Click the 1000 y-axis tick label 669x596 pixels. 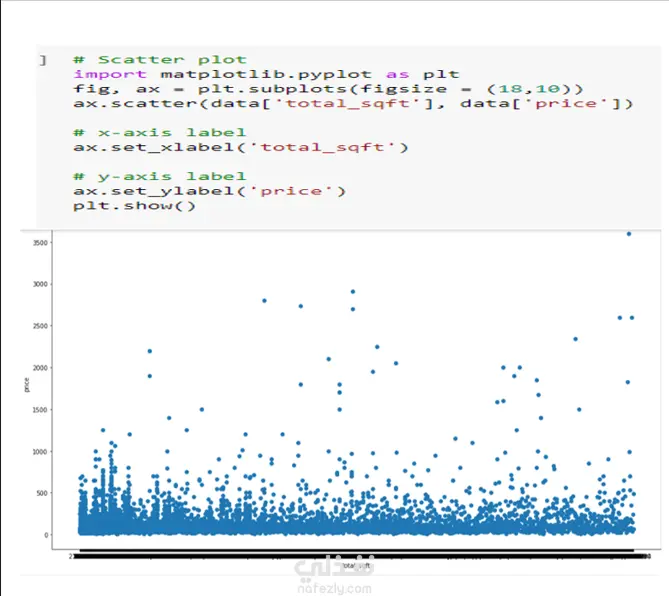(40, 451)
